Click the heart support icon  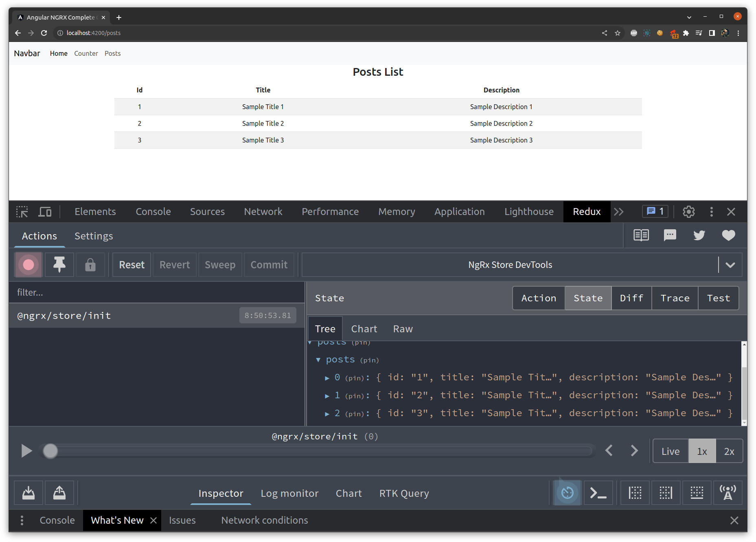728,235
